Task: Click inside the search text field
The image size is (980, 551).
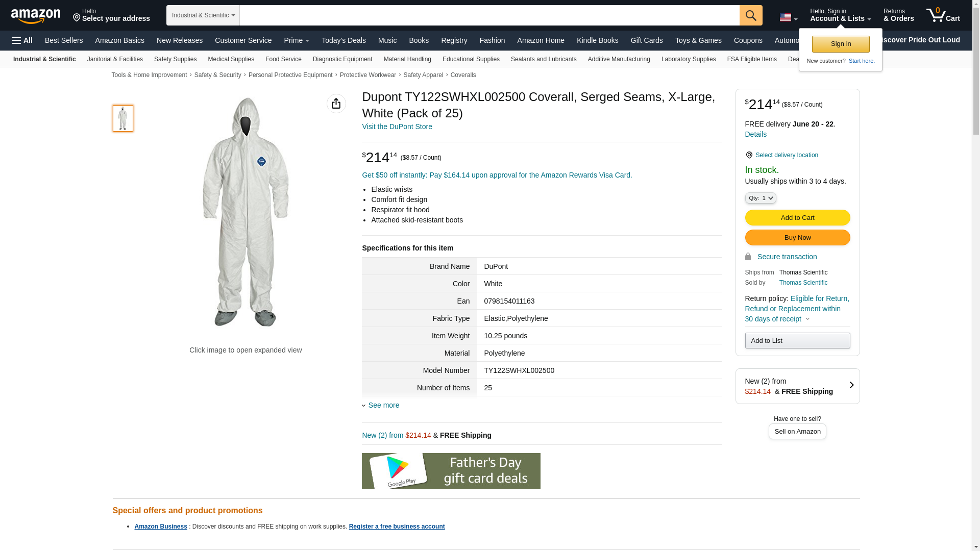Action: point(489,15)
